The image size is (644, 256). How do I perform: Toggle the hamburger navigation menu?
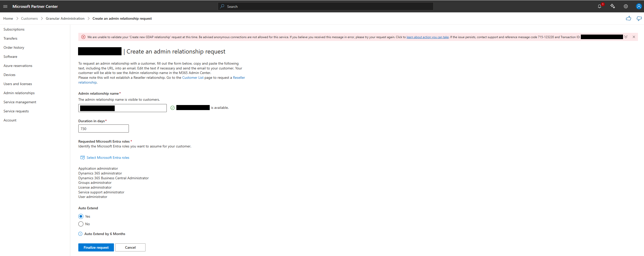point(5,6)
